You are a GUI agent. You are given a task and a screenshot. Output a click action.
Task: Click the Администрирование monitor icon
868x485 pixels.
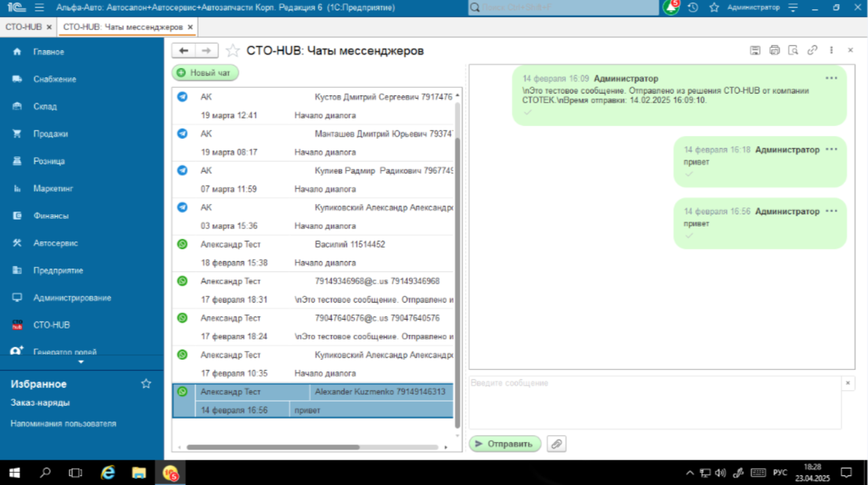pyautogui.click(x=18, y=298)
